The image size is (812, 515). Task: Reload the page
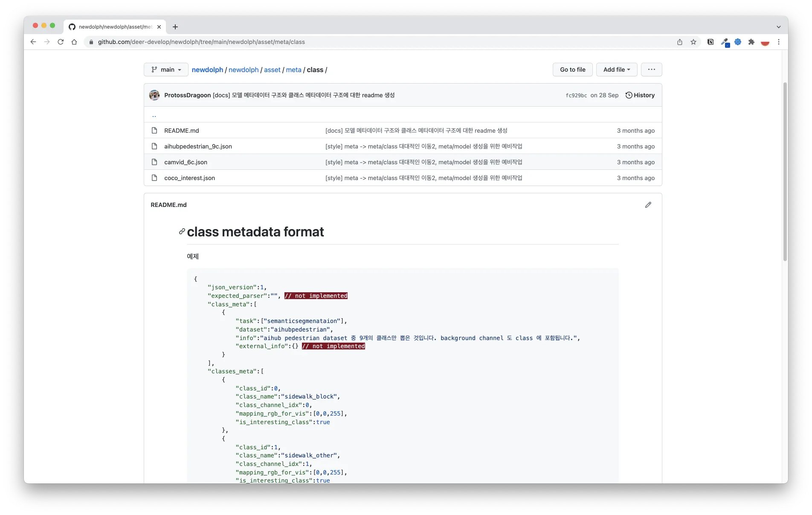tap(61, 42)
